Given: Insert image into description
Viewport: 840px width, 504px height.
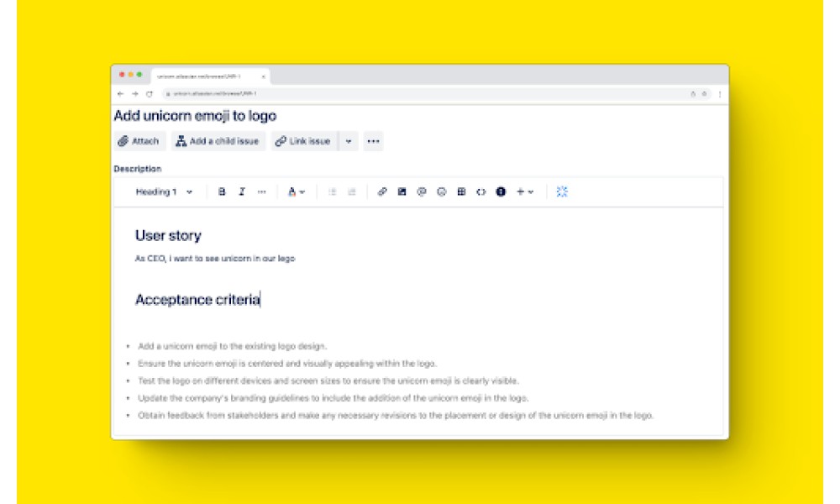Looking at the screenshot, I should pos(402,192).
